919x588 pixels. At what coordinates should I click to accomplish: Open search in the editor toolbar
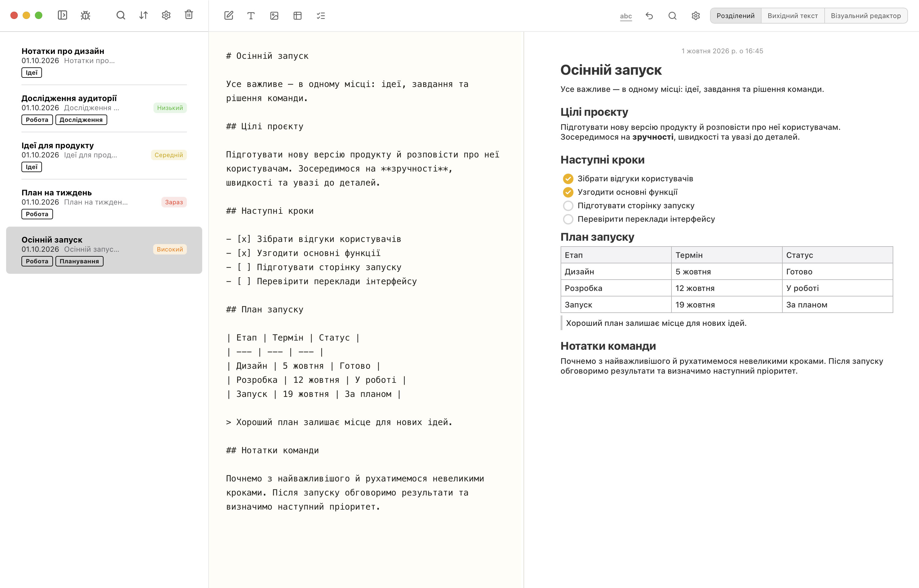672,16
